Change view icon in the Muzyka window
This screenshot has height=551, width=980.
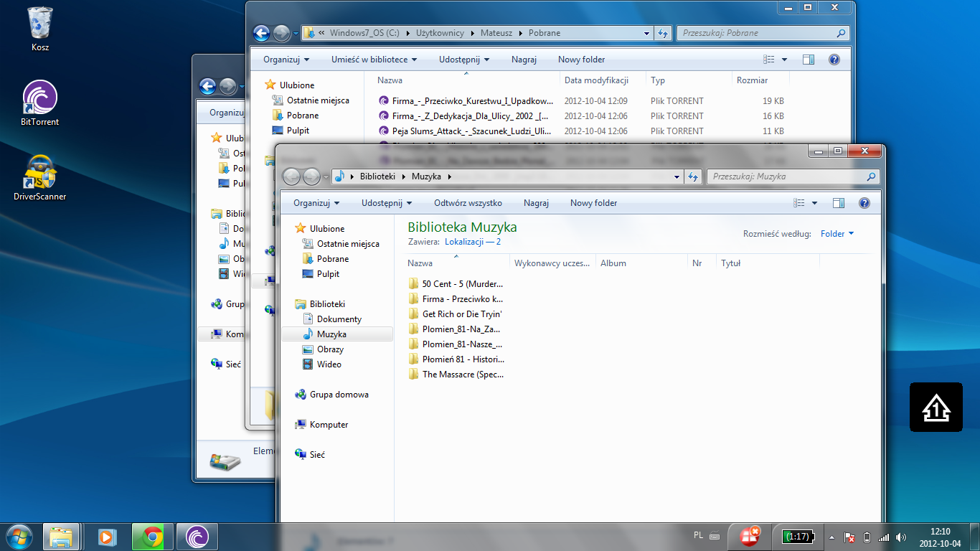tap(799, 203)
